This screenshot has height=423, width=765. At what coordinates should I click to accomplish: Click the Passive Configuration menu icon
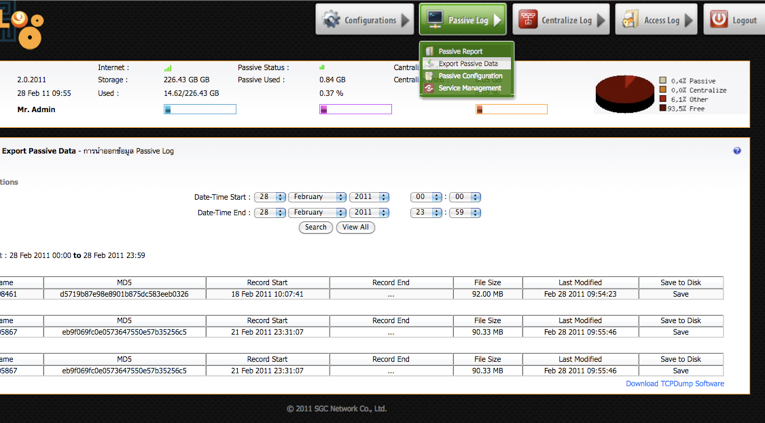click(x=429, y=76)
